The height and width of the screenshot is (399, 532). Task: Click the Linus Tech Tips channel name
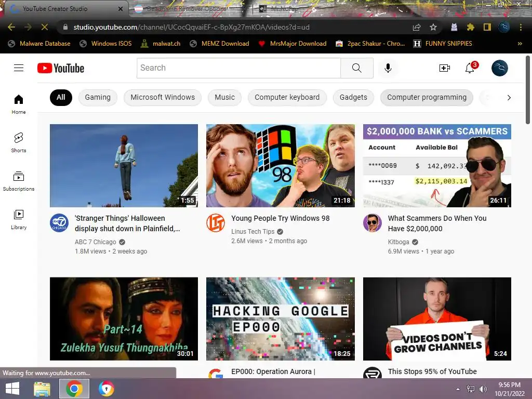(x=253, y=231)
